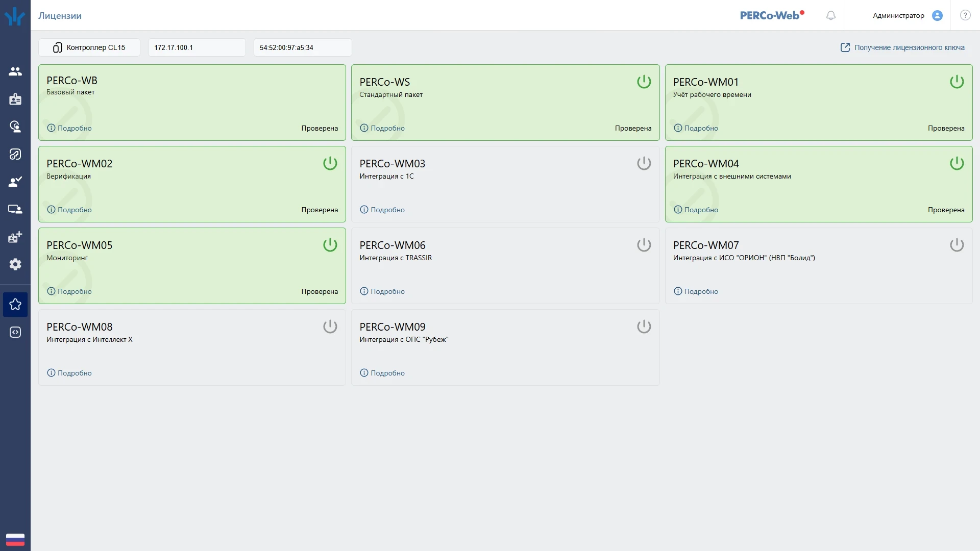Click Учёт рабочего времени subtitle
The height and width of the screenshot is (551, 980).
tap(712, 94)
